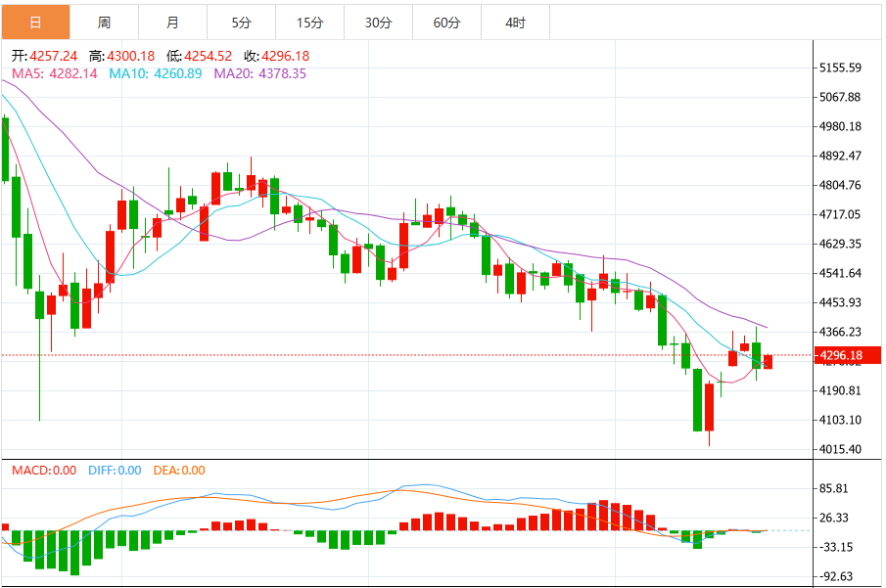Click the red 4296.18 current price tag
Viewport: 886px width, 588px height.
(848, 355)
